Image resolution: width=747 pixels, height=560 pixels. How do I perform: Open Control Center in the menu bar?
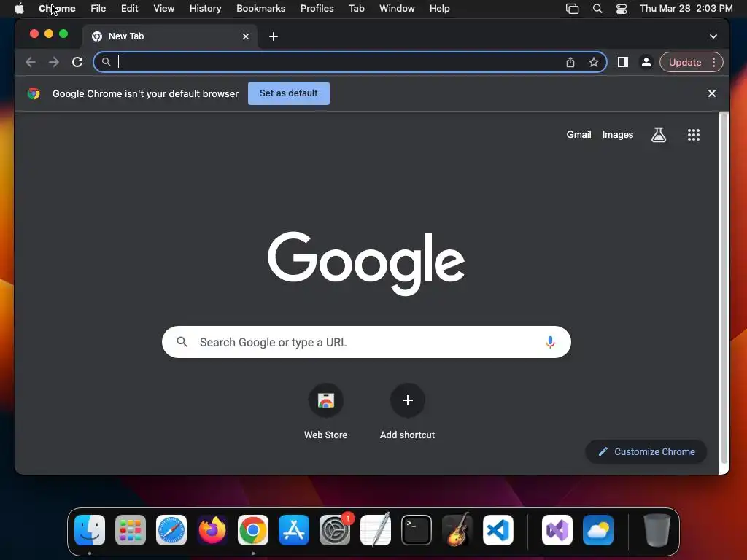[622, 9]
